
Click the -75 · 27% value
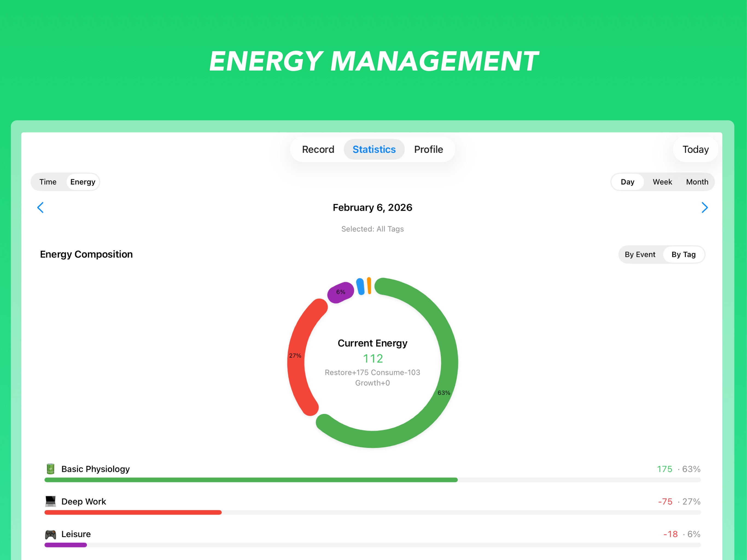click(x=679, y=501)
